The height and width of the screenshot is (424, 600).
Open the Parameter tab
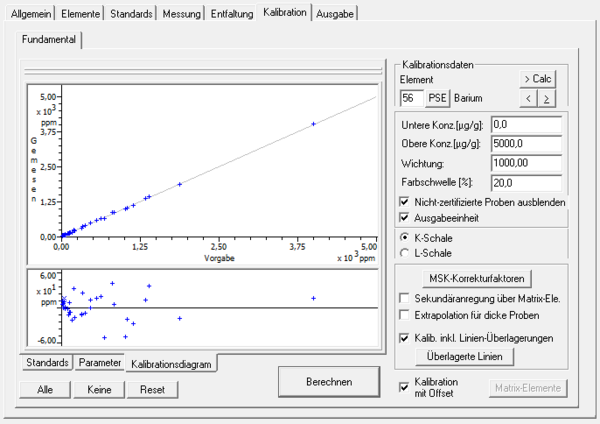point(99,362)
